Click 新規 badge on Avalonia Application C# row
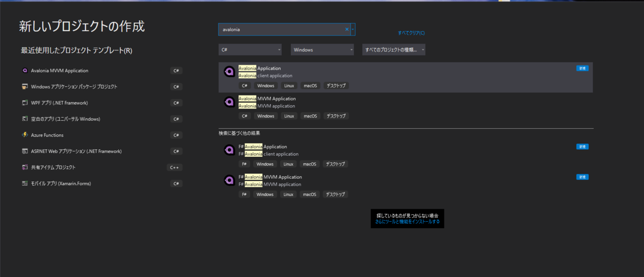 click(x=582, y=68)
